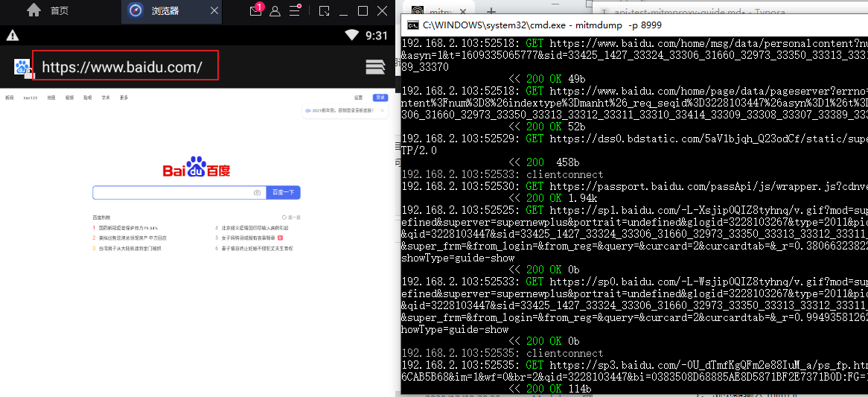Expand the 更多 menu on Baidu
Screen dimensions: 868x397
pyautogui.click(x=124, y=98)
